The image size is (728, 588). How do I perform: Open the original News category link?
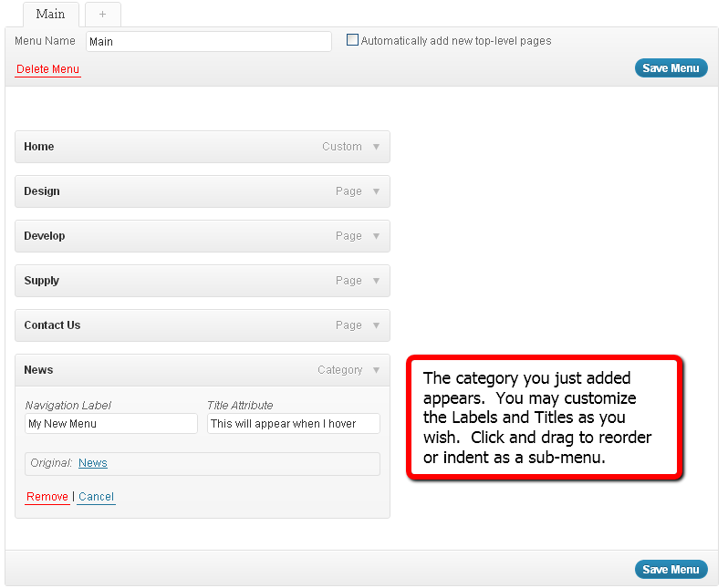point(93,463)
